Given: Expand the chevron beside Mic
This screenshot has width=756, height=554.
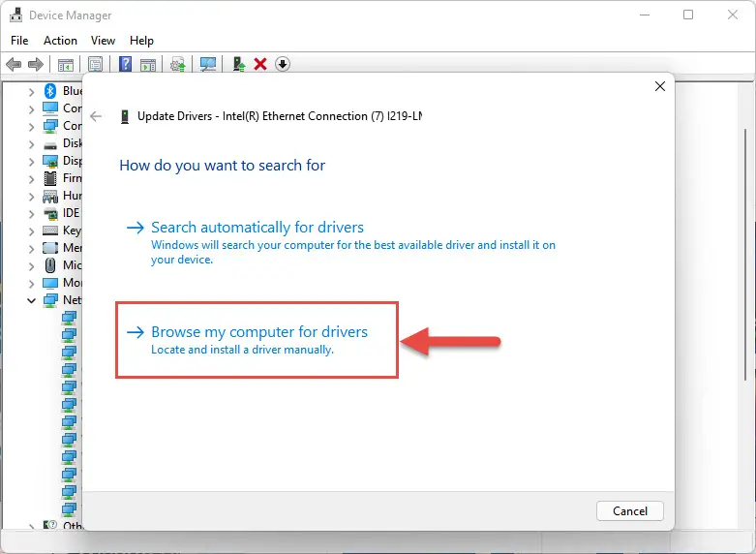Looking at the screenshot, I should [31, 266].
